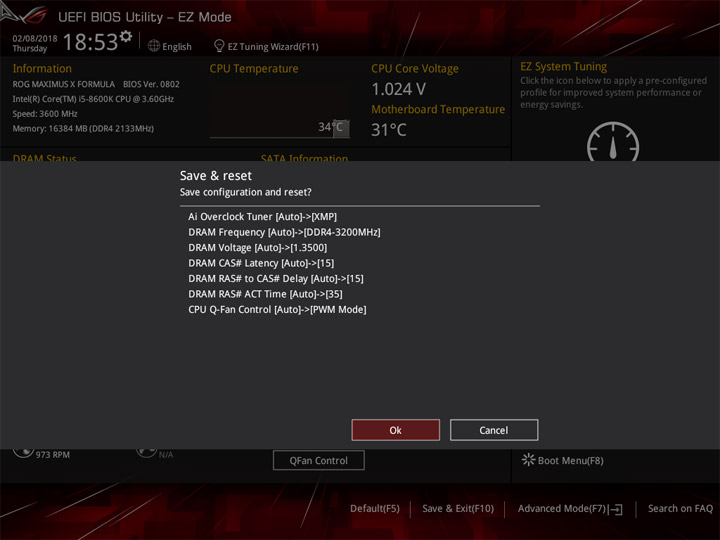This screenshot has height=540, width=720.
Task: Select CPU Q-Fan Control [Auto]->[PWM Mode] line
Action: pyautogui.click(x=277, y=309)
